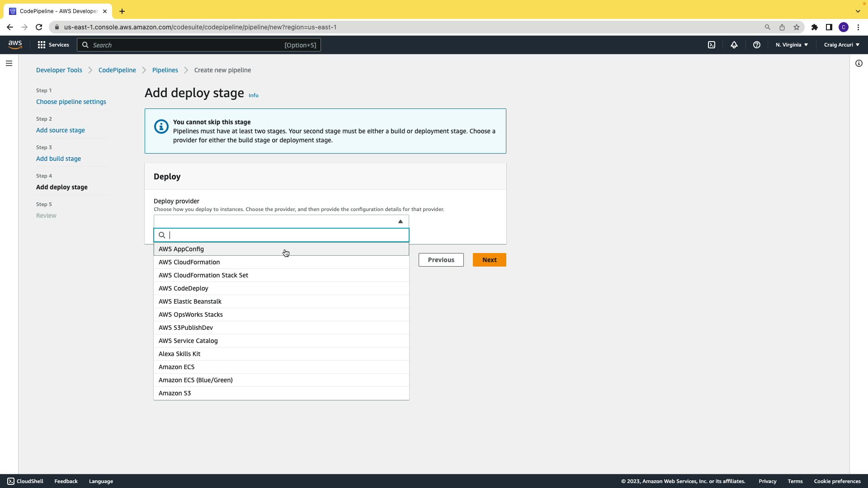
Task: Toggle the left navigation hamburger menu
Action: tap(9, 63)
